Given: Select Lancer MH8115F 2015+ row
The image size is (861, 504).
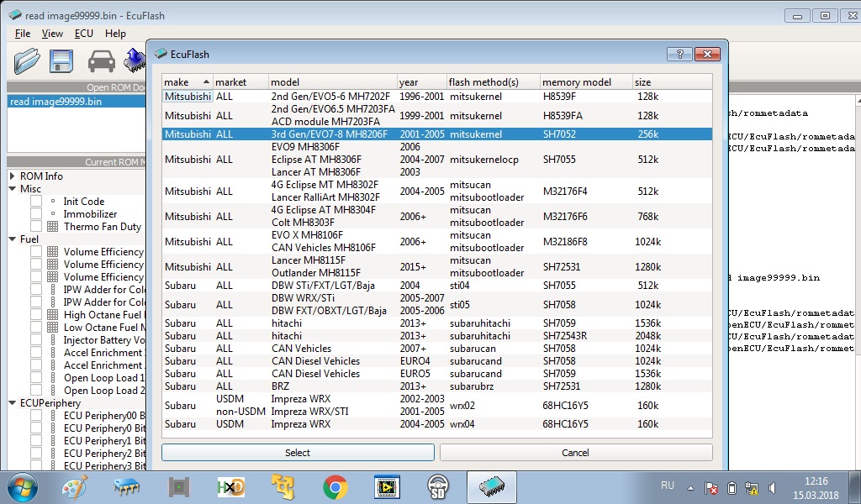Looking at the screenshot, I should 437,266.
